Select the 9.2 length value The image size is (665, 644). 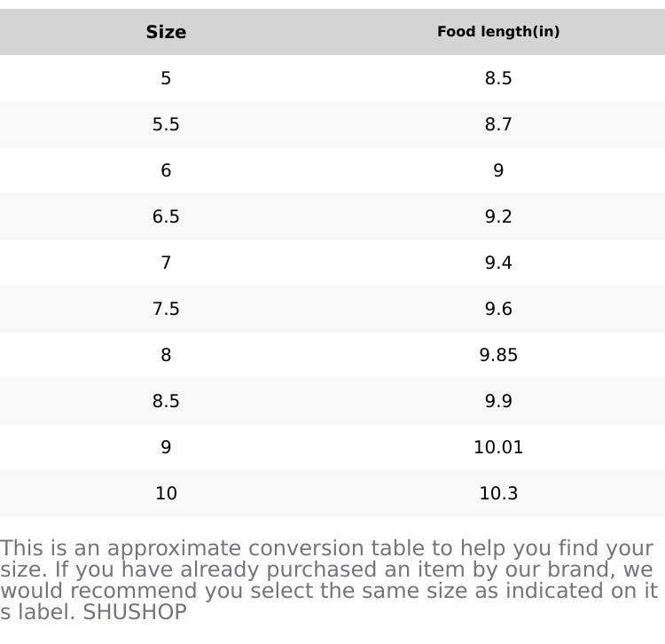[498, 216]
